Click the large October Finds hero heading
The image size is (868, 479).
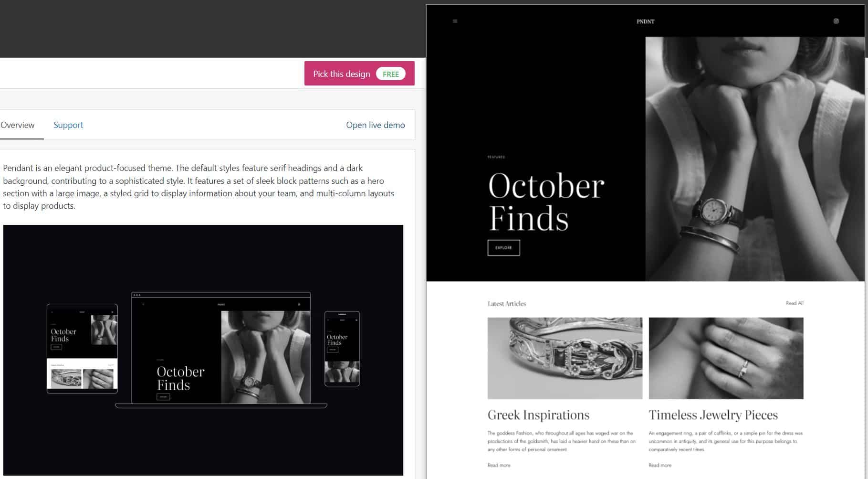(546, 202)
